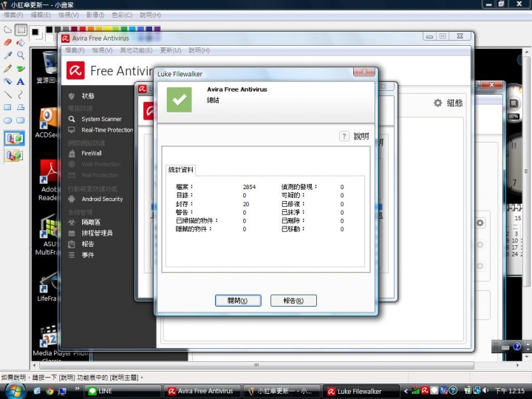Open 隔離區 quarantine in Avira sidebar
This screenshot has width=532, height=399.
[x=91, y=222]
